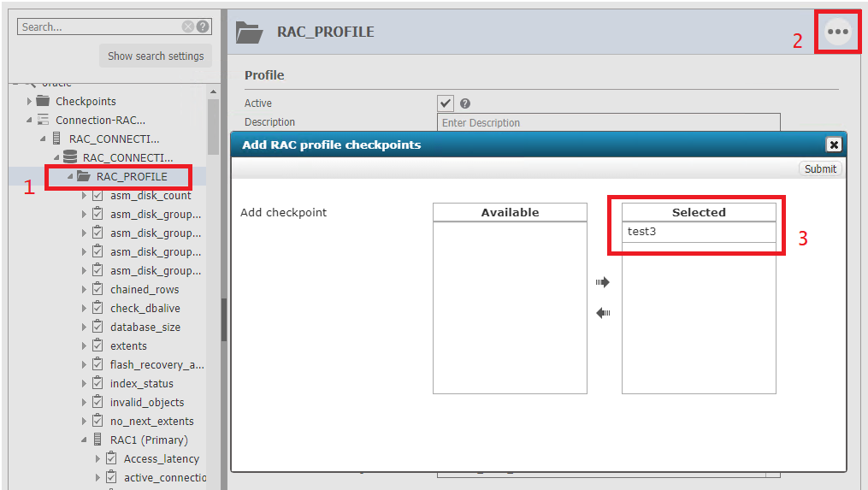This screenshot has width=868, height=490.
Task: Click the RAC1 (Primary) server icon
Action: click(97, 440)
